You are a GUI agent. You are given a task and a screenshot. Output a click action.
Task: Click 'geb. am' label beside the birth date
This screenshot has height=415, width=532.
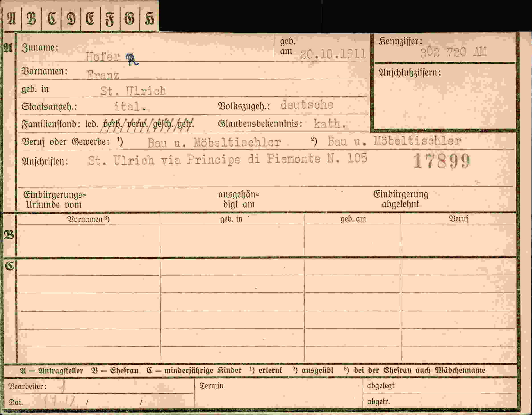click(x=288, y=46)
